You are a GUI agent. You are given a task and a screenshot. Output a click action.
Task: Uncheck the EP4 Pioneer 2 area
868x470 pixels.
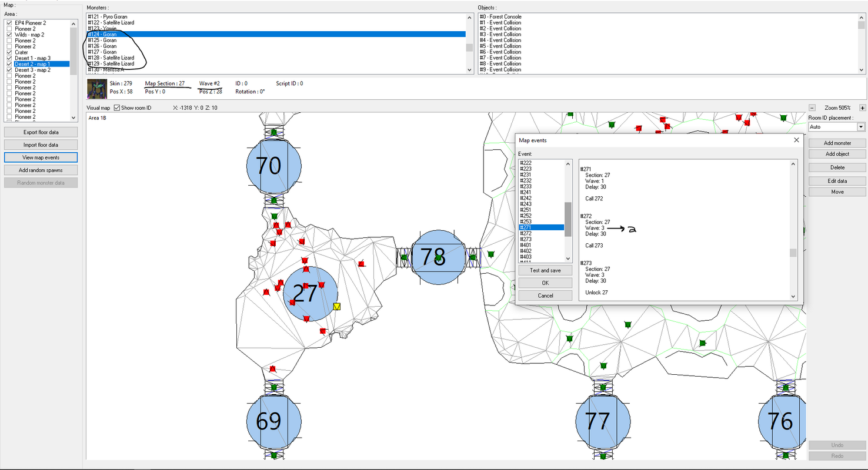(9, 23)
